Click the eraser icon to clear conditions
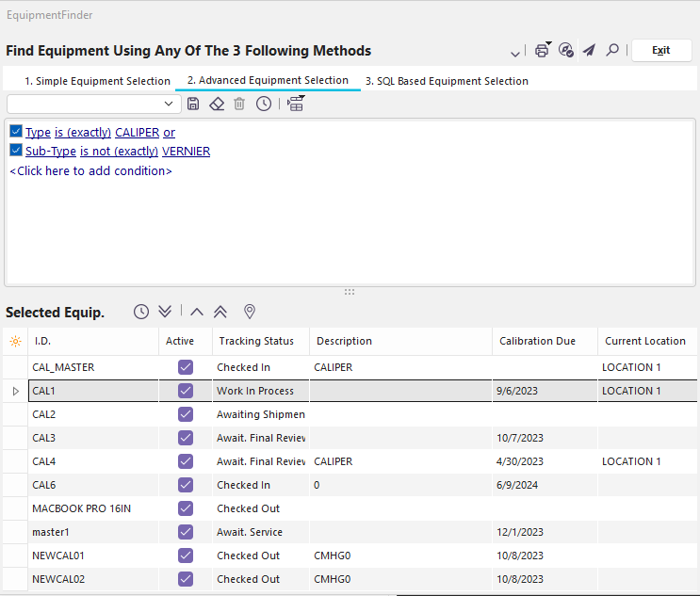Viewport: 700px width, 596px height. (217, 104)
